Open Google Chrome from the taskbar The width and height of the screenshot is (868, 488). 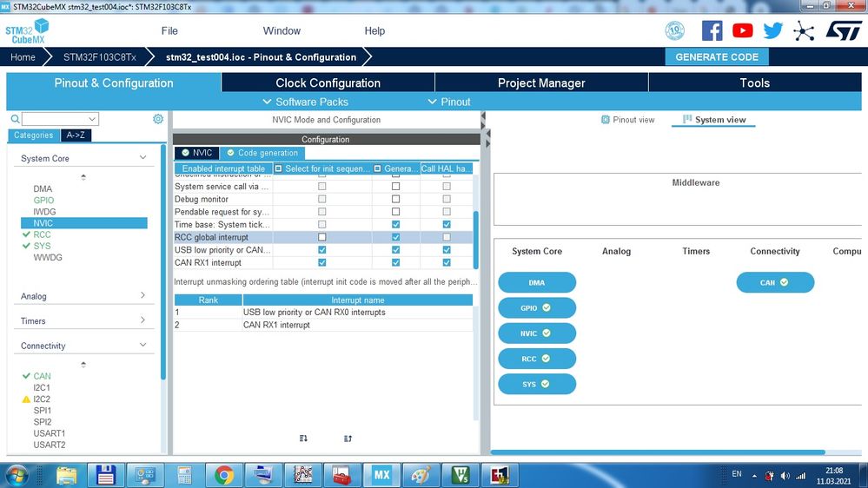point(224,475)
